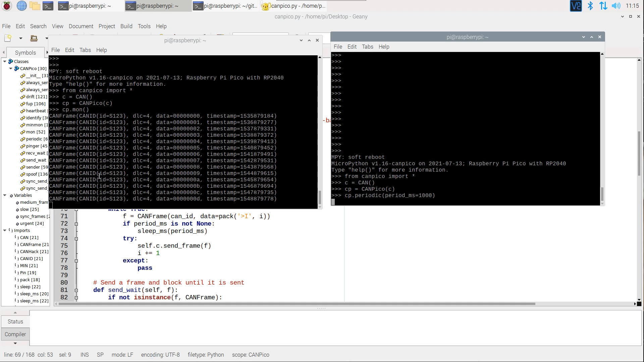
Task: Switch to the canpico.py Geany taskbar entry
Action: coord(293,6)
